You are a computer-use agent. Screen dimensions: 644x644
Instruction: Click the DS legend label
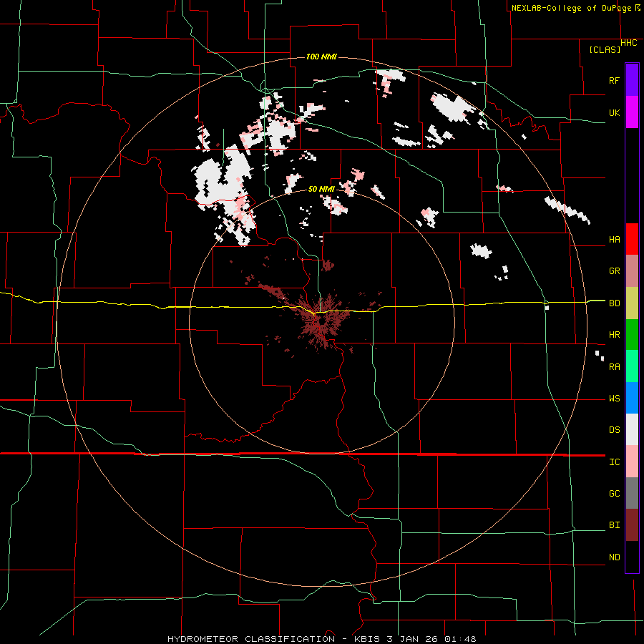[x=615, y=429]
